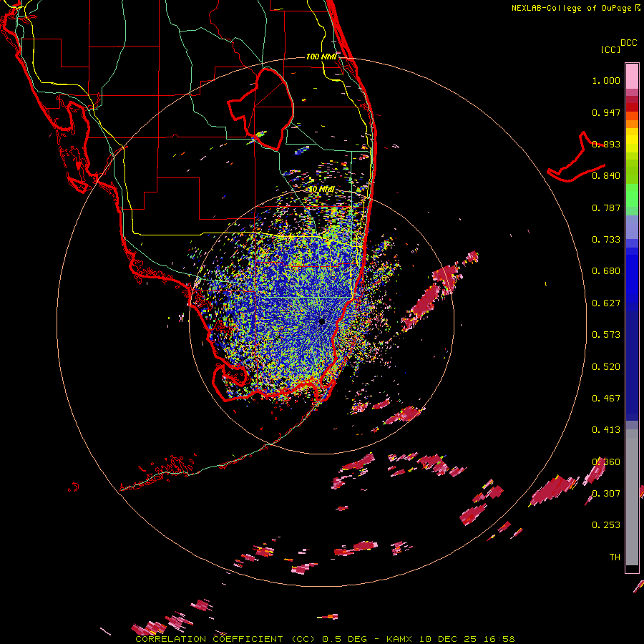Click the black KAMX radar site dot
The image size is (644, 644).
click(x=321, y=321)
